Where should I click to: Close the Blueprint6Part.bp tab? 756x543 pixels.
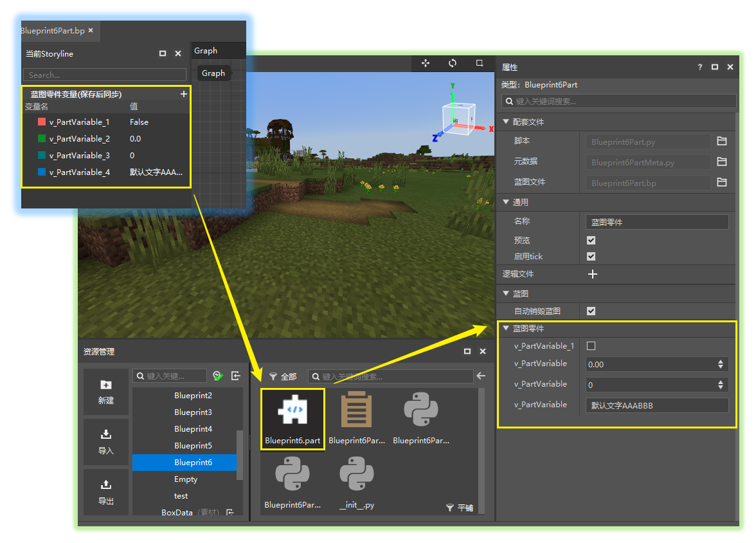point(91,30)
